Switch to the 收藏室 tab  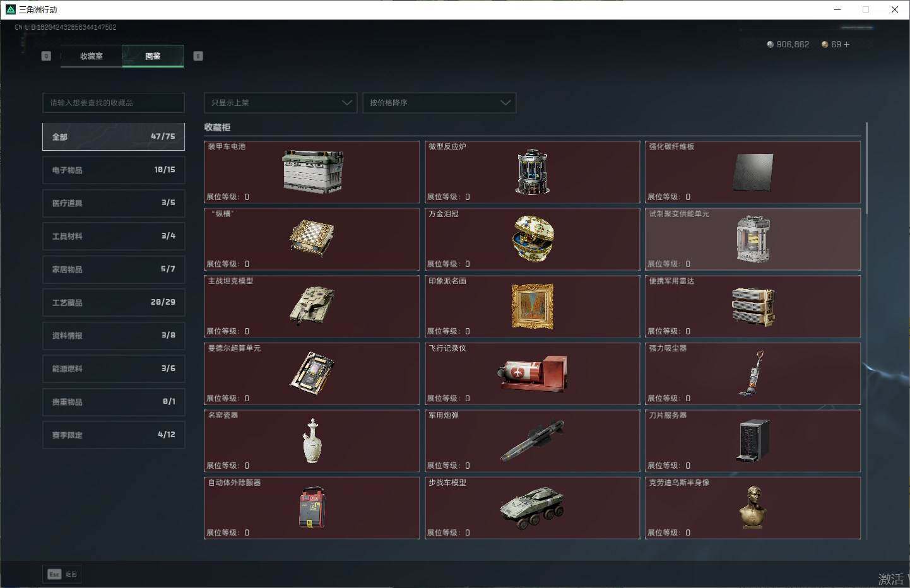point(92,56)
